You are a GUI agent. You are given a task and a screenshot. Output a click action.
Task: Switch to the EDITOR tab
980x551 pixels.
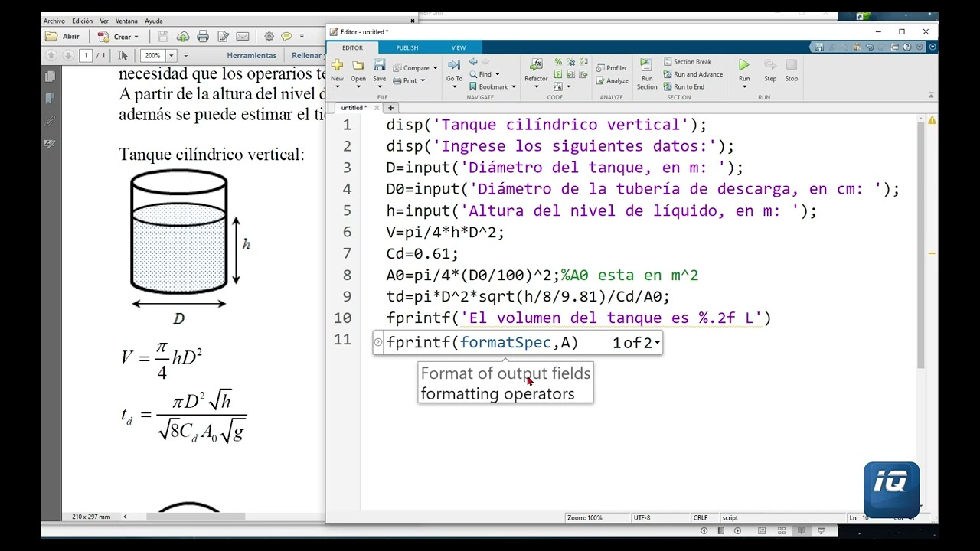(352, 47)
